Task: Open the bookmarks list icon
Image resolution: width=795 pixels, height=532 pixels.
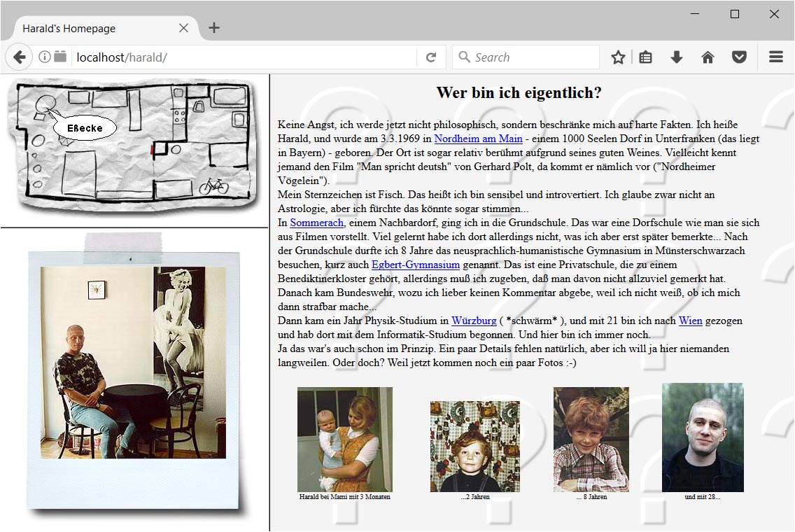Action: [x=645, y=57]
